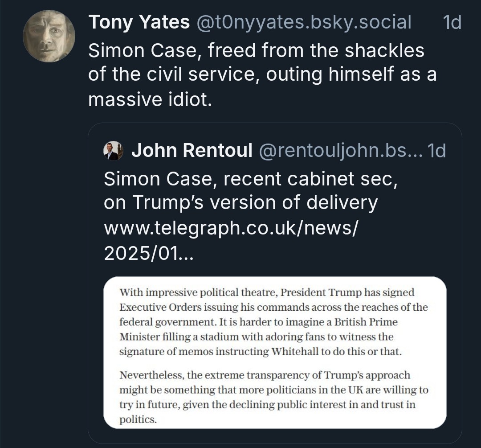Enlarge the embedded article screenshot image
This screenshot has height=448, width=481.
coord(275,352)
